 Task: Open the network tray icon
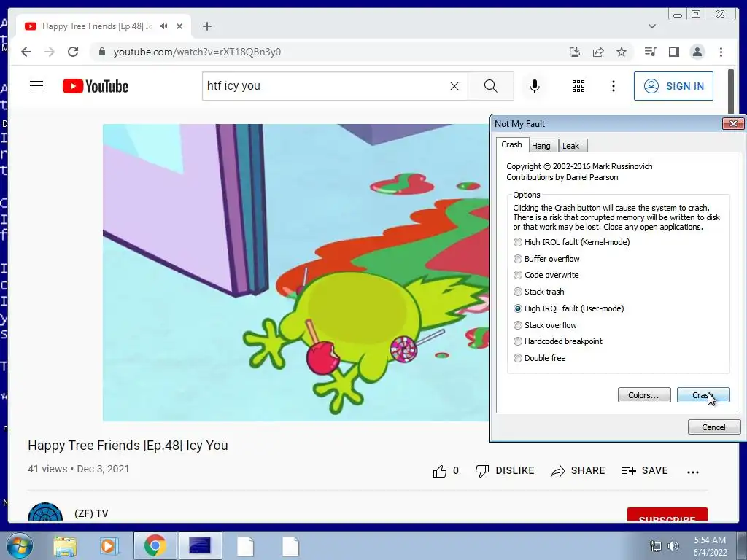click(656, 546)
